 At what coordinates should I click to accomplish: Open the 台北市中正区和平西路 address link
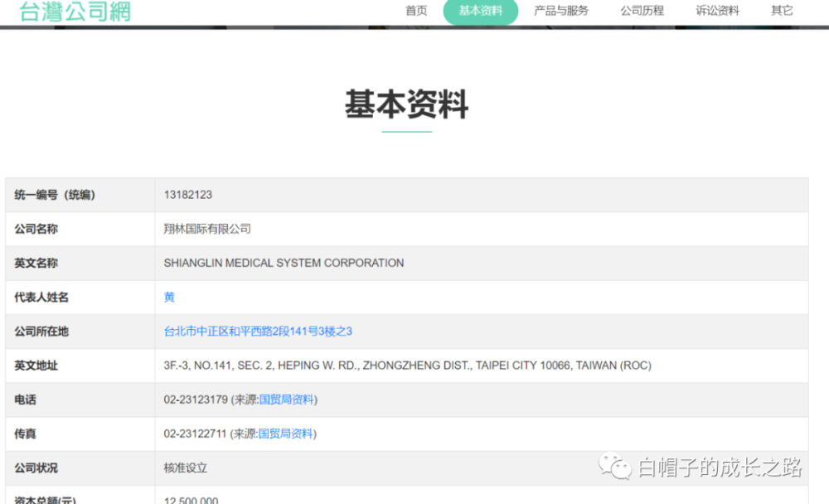[x=258, y=331]
